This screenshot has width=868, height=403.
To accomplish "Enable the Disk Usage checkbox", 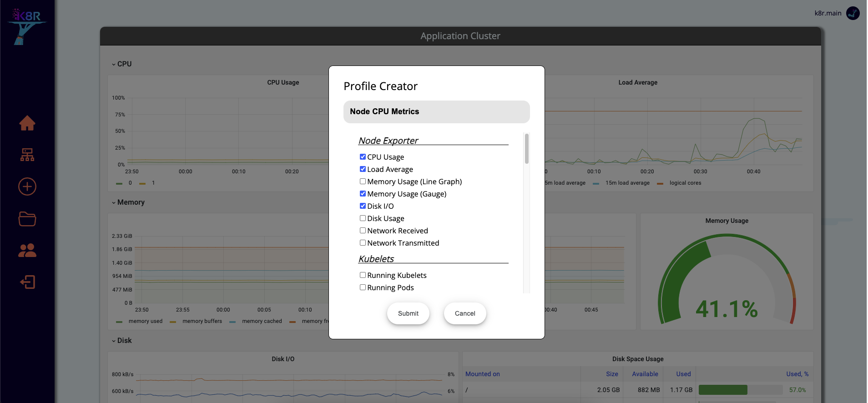I will 363,218.
